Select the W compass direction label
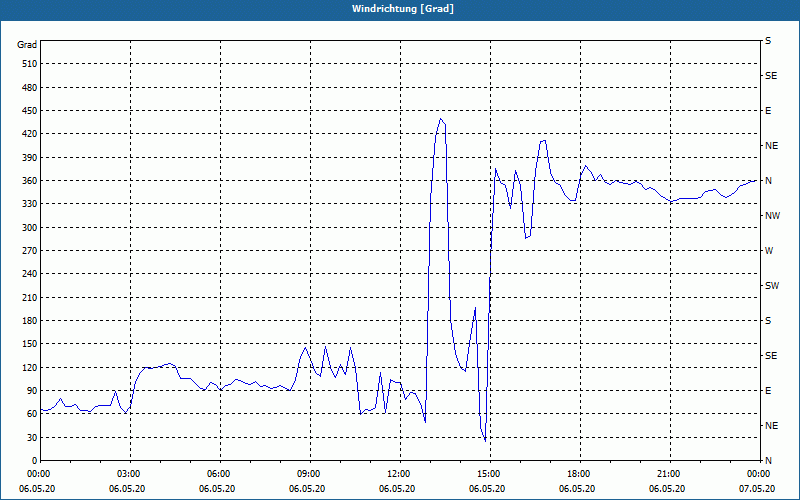This screenshot has height=500, width=800. (x=769, y=251)
